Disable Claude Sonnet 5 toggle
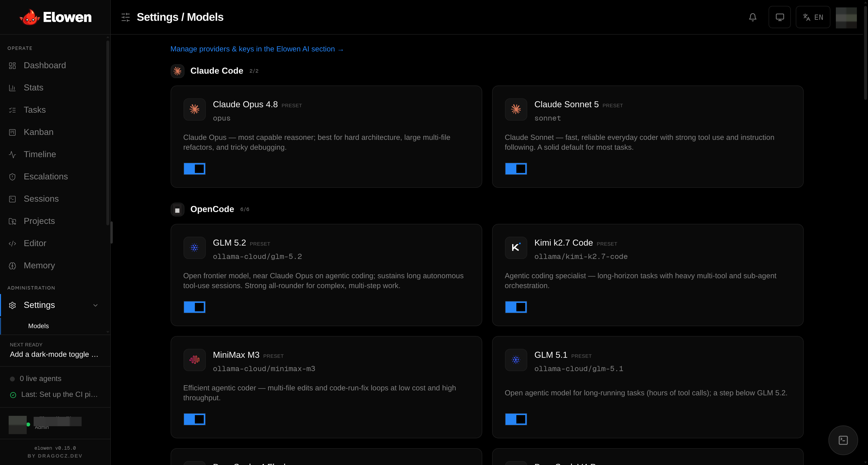868x465 pixels. click(516, 169)
